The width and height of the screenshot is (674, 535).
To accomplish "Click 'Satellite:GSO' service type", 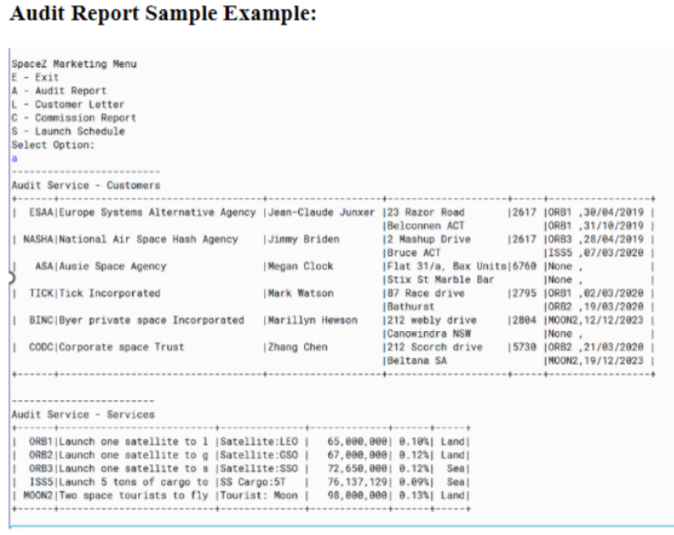I will tap(259, 455).
